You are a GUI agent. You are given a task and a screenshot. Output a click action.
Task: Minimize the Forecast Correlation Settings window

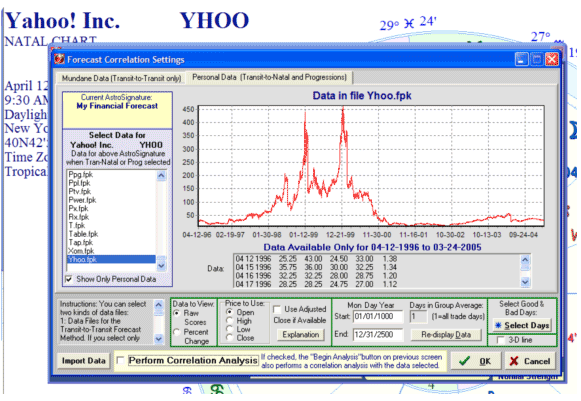(521, 59)
